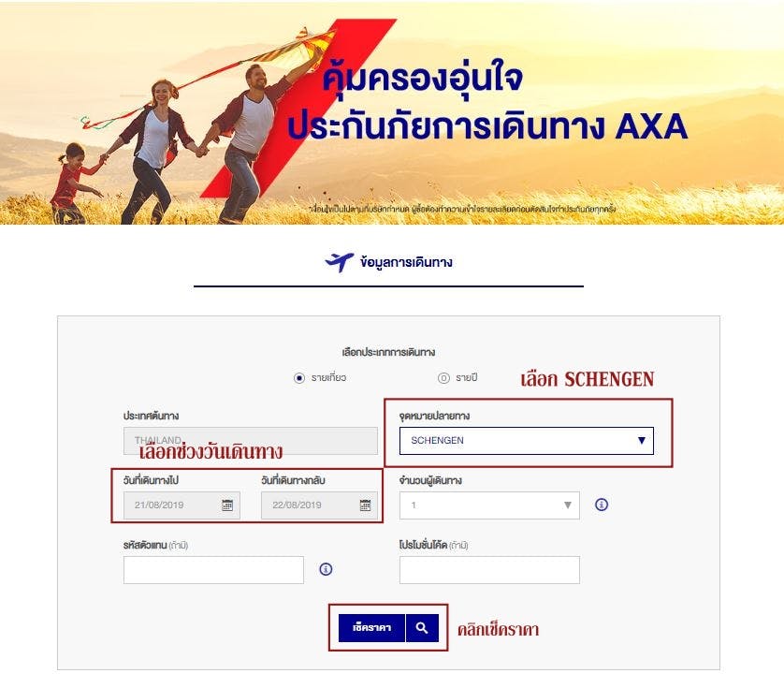Expand the SCHENGEN destination dropdown arrow
Image resolution: width=784 pixels, height=688 pixels.
pyautogui.click(x=642, y=440)
